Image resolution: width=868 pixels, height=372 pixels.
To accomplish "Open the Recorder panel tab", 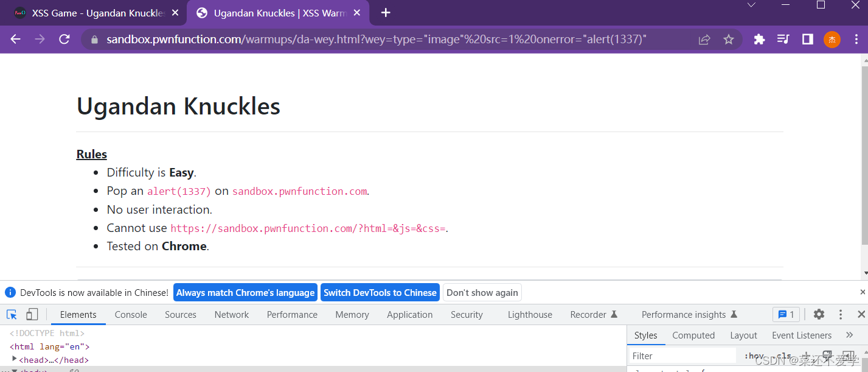I will pyautogui.click(x=594, y=315).
